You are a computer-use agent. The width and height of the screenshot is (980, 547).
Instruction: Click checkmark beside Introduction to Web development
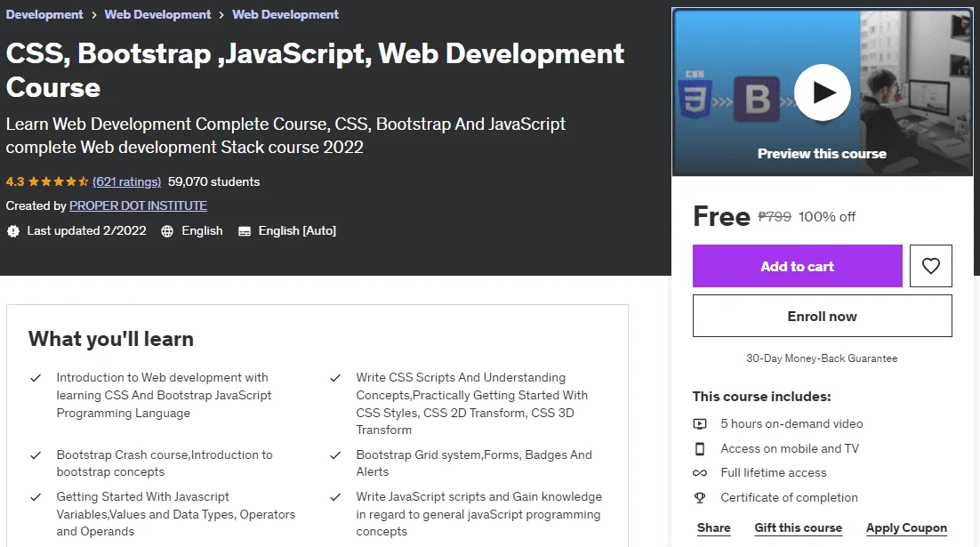click(36, 378)
